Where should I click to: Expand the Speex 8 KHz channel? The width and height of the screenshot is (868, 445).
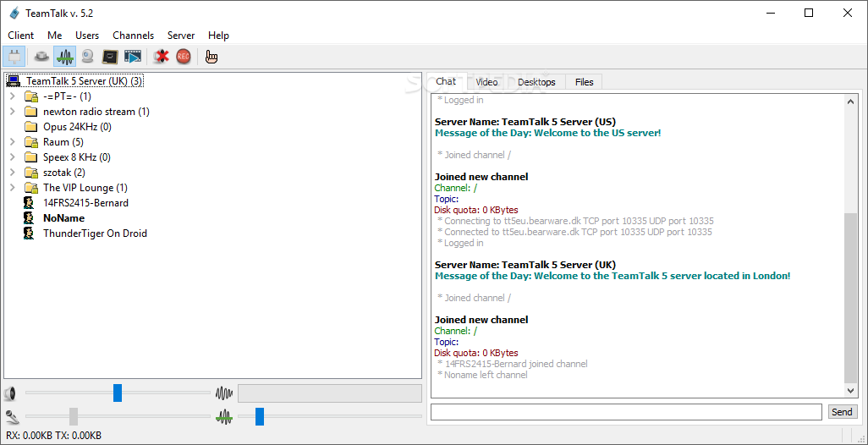[12, 157]
